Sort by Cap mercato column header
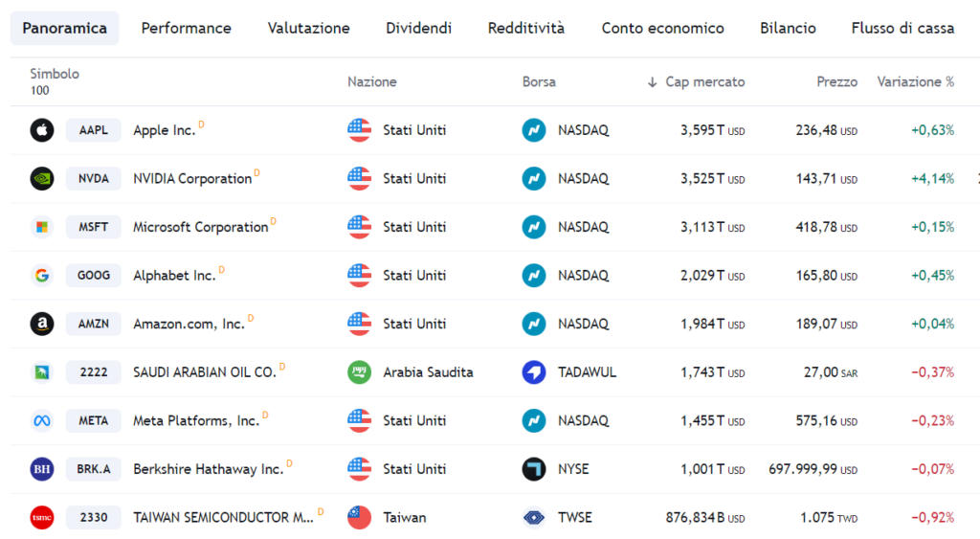980x539 pixels. pyautogui.click(x=704, y=82)
